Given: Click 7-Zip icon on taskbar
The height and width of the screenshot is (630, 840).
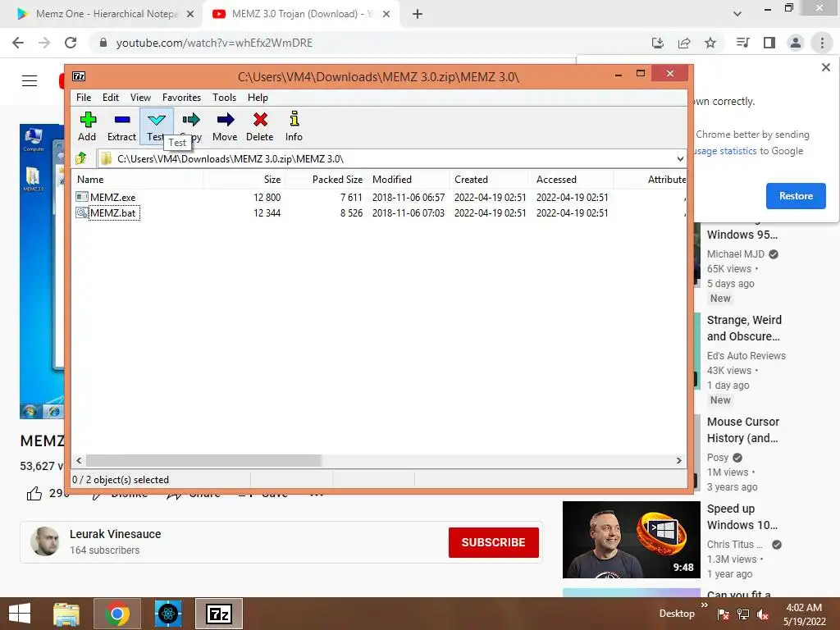Looking at the screenshot, I should pyautogui.click(x=218, y=614).
